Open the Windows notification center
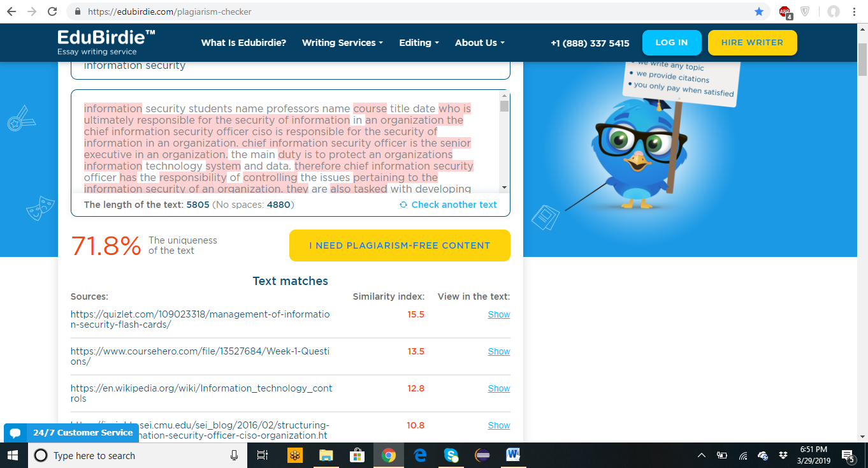The width and height of the screenshot is (868, 468). click(848, 455)
